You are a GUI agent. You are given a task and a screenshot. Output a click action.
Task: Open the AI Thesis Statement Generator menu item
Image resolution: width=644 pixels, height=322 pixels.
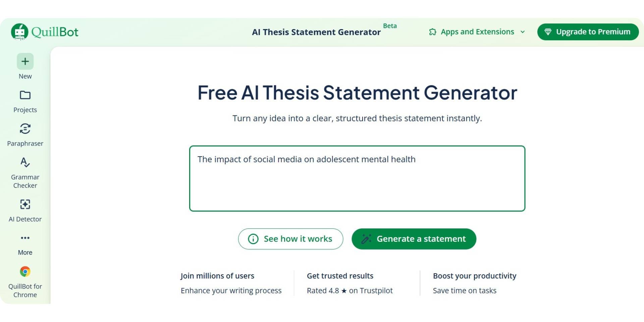(316, 32)
